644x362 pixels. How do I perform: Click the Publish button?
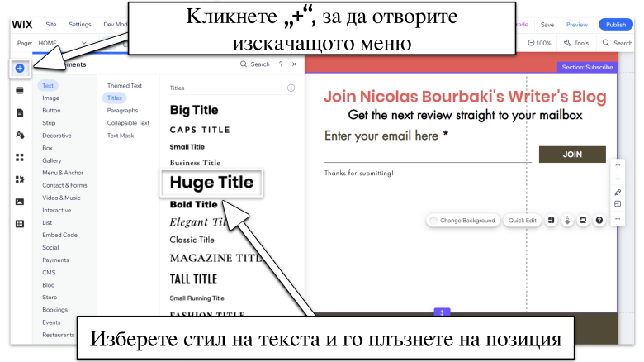pyautogui.click(x=616, y=25)
